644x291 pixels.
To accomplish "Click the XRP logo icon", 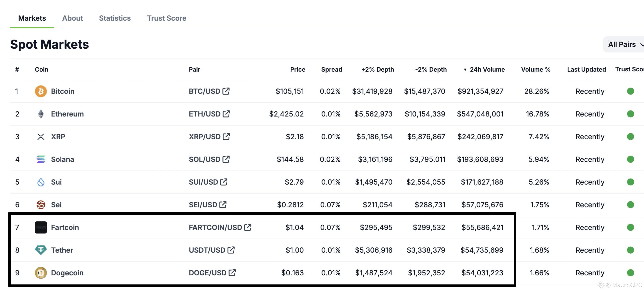I will coord(41,137).
